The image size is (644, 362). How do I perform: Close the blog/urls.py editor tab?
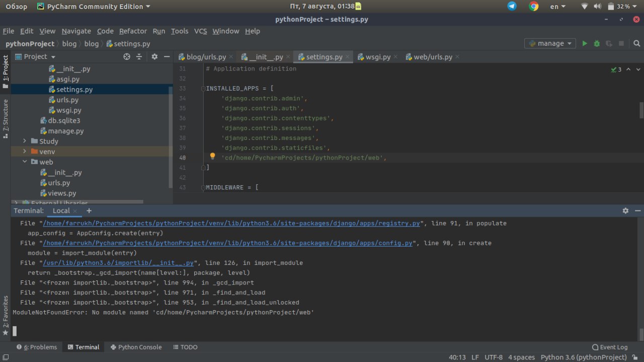pyautogui.click(x=230, y=57)
